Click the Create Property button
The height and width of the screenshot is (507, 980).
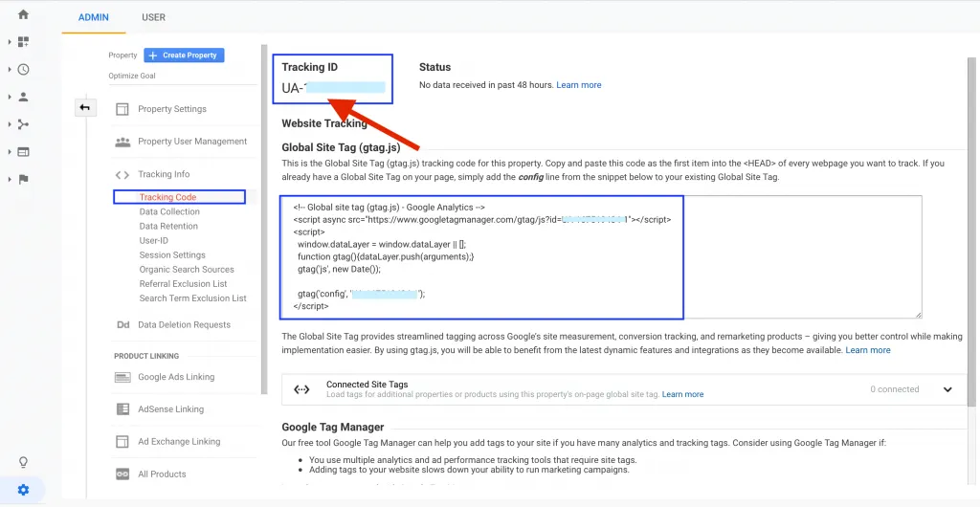pyautogui.click(x=184, y=55)
